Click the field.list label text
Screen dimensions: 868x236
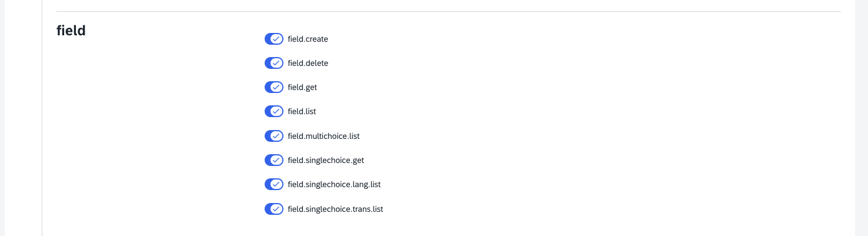click(x=302, y=112)
